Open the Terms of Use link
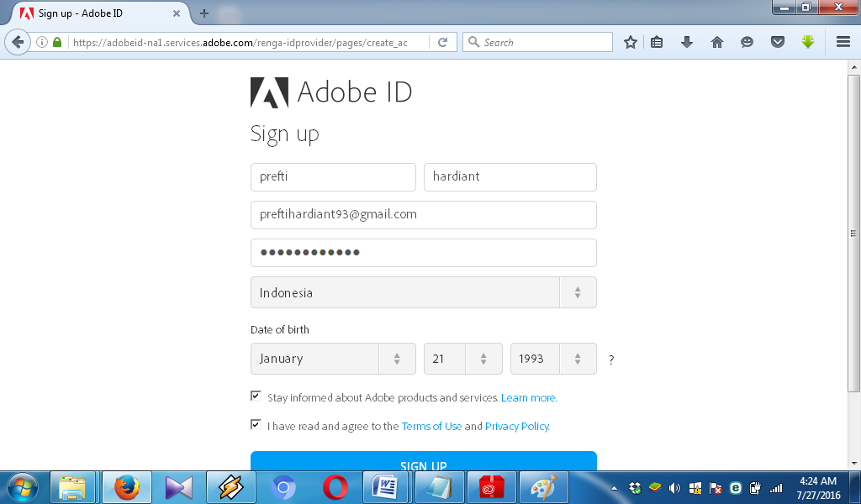This screenshot has width=861, height=504. 431,426
